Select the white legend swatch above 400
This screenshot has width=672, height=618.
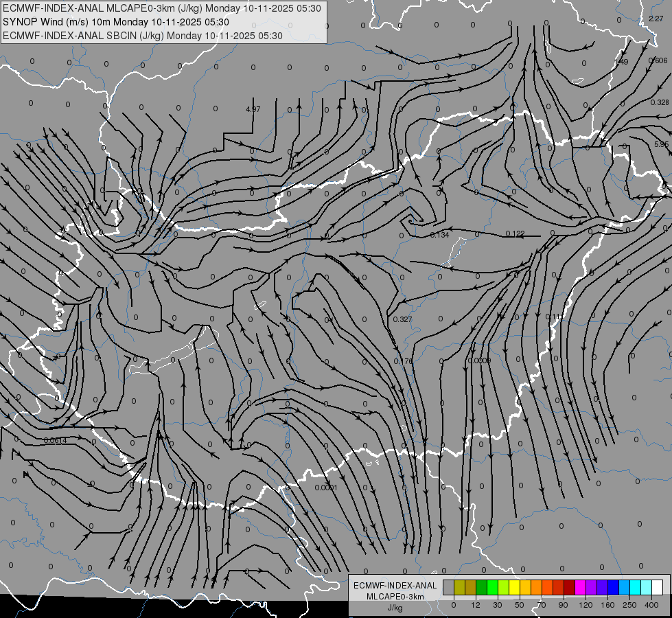pyautogui.click(x=658, y=587)
